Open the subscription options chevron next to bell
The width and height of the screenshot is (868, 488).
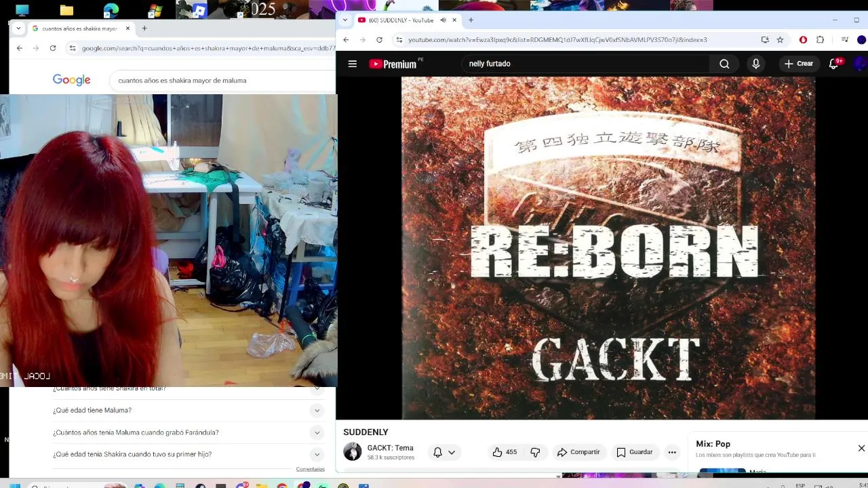click(x=452, y=452)
